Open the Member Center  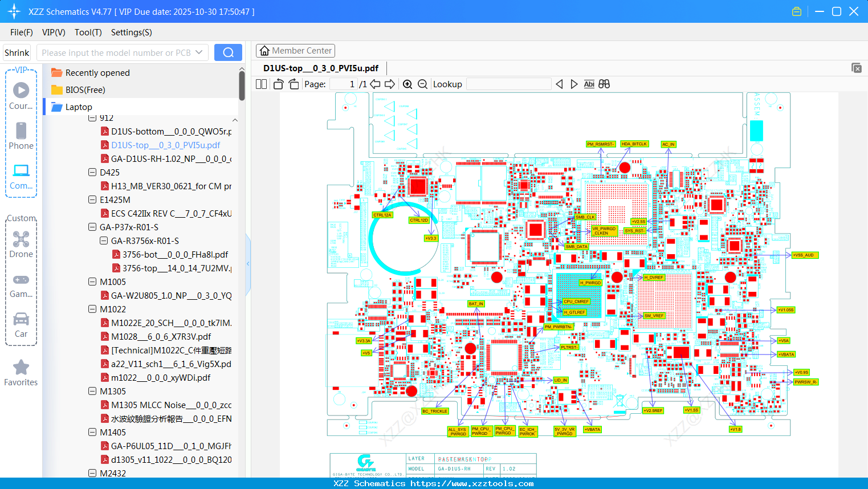pos(295,51)
